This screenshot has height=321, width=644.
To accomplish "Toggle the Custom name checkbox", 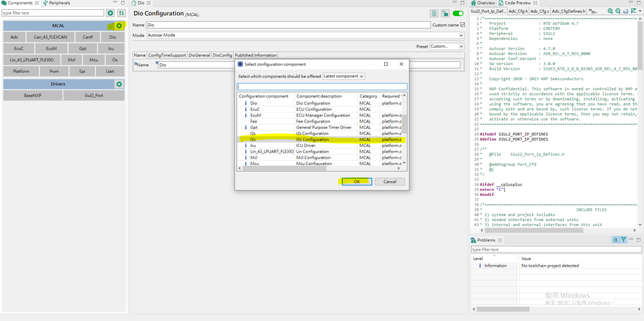I will [x=463, y=25].
